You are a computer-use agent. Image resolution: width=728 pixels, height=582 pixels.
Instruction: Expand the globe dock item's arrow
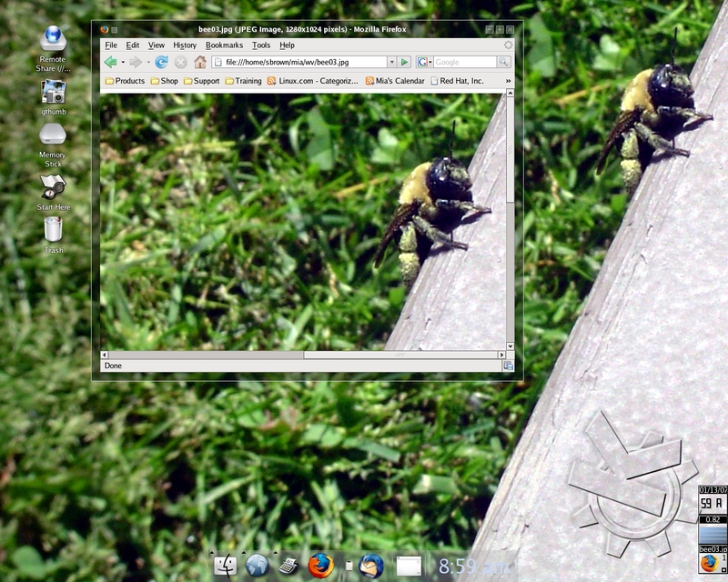tap(243, 552)
